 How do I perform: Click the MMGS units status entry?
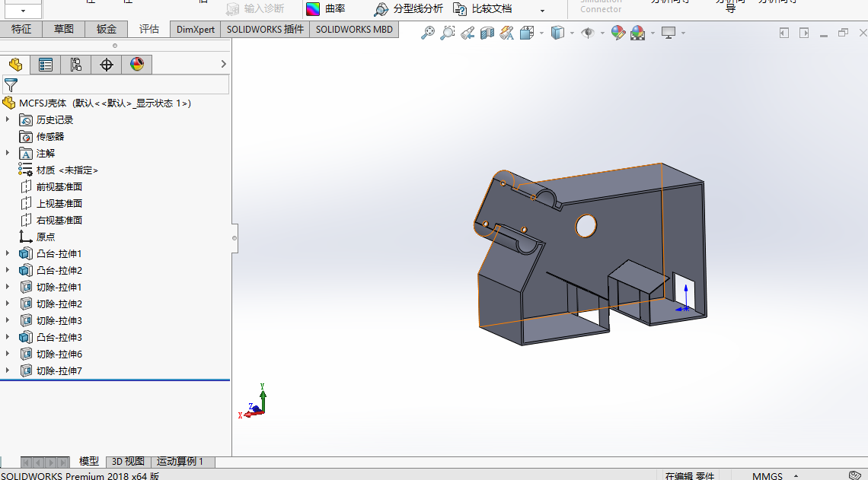tap(767, 475)
